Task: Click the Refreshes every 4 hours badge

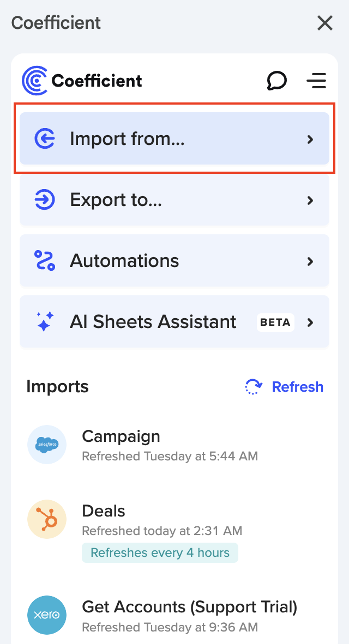Action: (x=160, y=553)
